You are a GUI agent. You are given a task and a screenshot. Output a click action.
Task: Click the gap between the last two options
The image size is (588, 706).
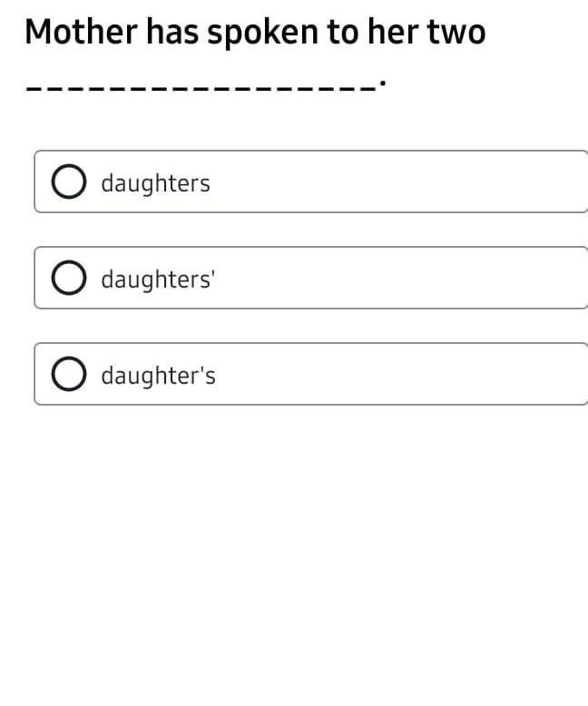point(294,326)
